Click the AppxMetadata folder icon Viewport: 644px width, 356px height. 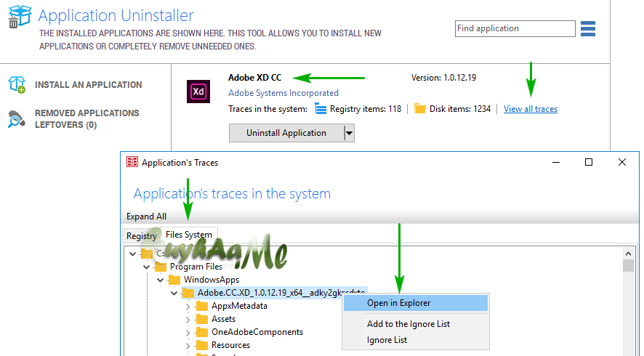(x=201, y=307)
